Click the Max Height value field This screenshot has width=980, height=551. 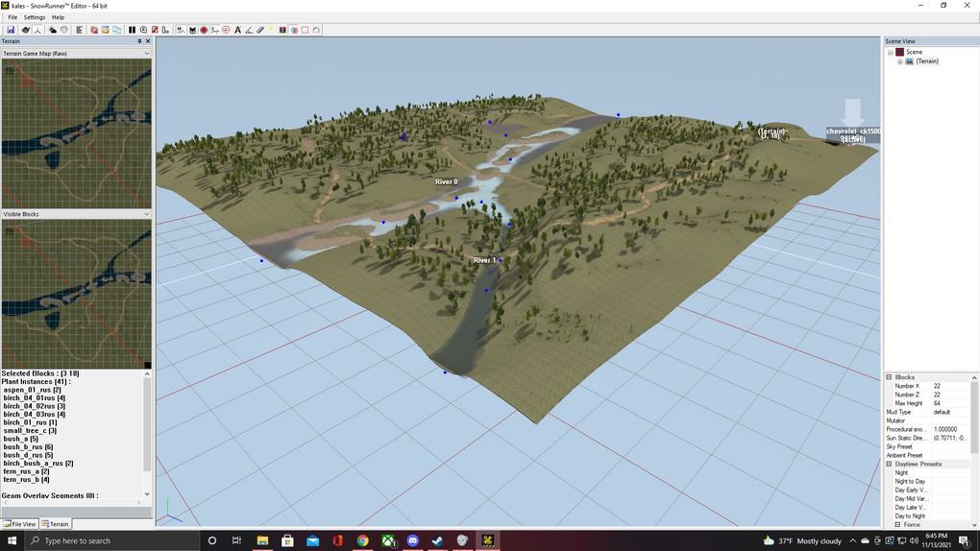click(951, 403)
